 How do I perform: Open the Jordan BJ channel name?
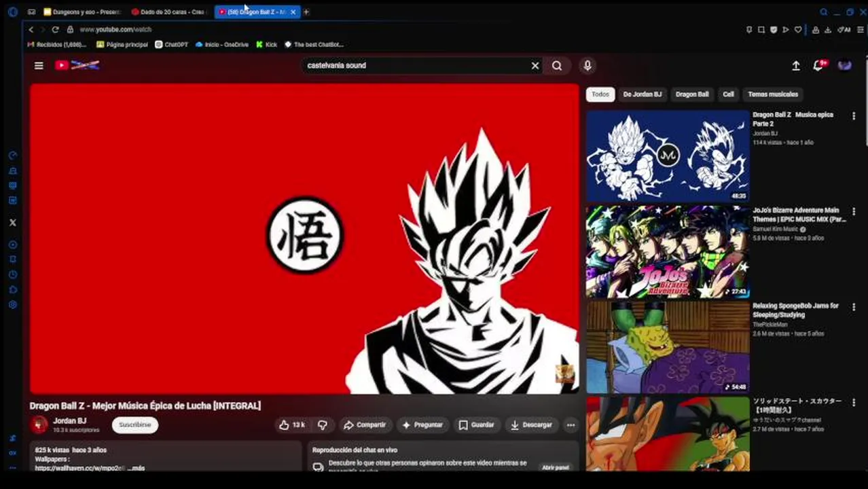pos(69,421)
